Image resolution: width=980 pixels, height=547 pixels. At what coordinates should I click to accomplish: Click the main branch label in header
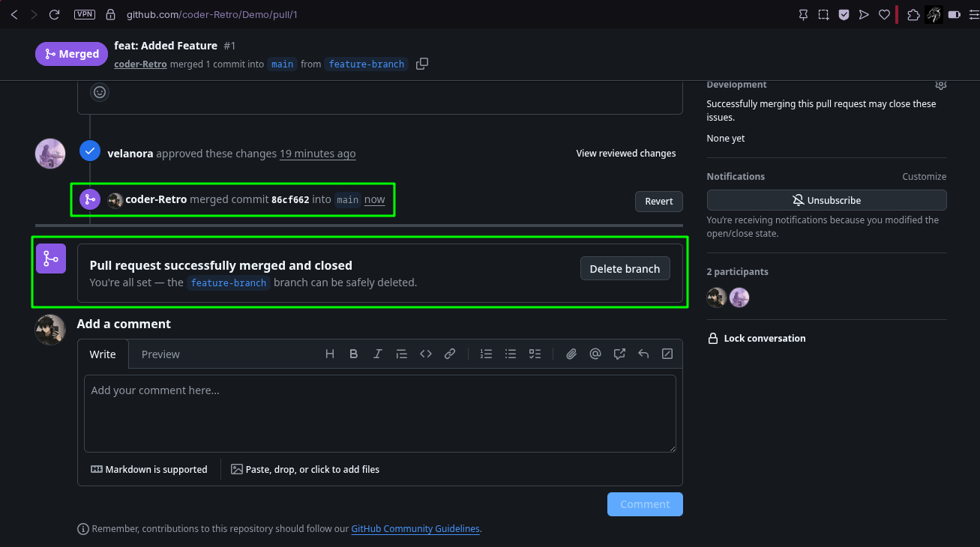pyautogui.click(x=283, y=64)
